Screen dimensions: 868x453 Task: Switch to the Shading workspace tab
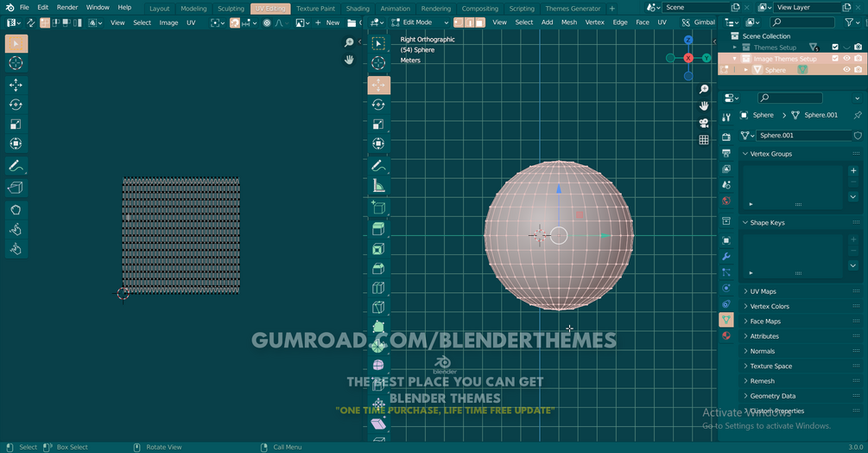pos(358,9)
